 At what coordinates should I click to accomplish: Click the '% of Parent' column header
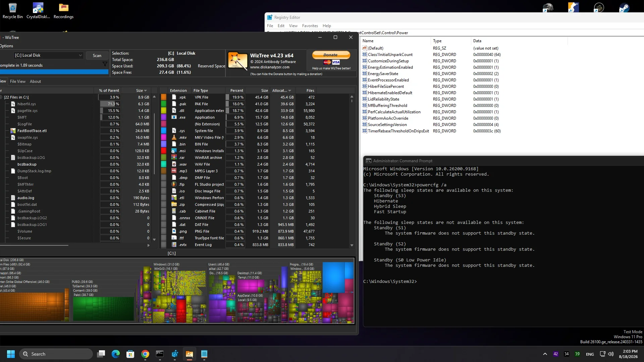109,90
